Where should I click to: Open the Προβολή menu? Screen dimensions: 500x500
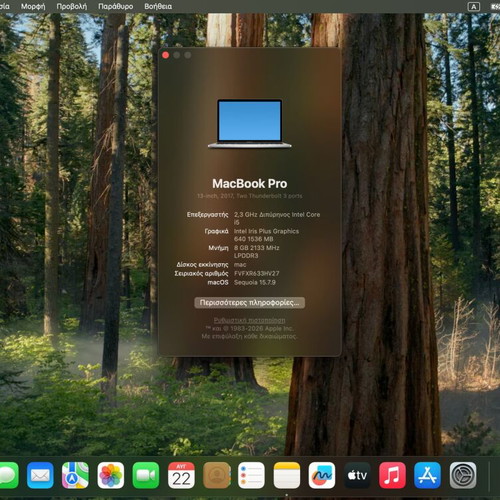(72, 6)
